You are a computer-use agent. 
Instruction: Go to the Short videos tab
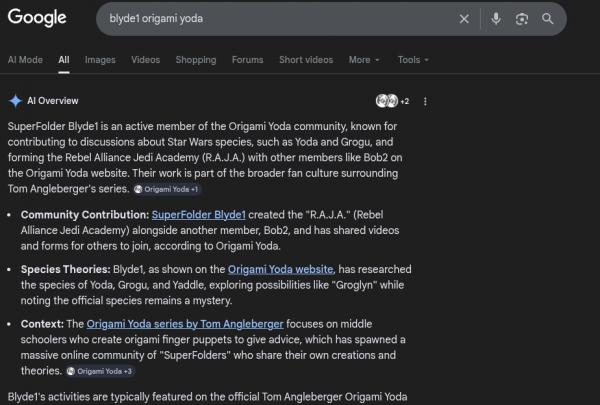(x=306, y=60)
